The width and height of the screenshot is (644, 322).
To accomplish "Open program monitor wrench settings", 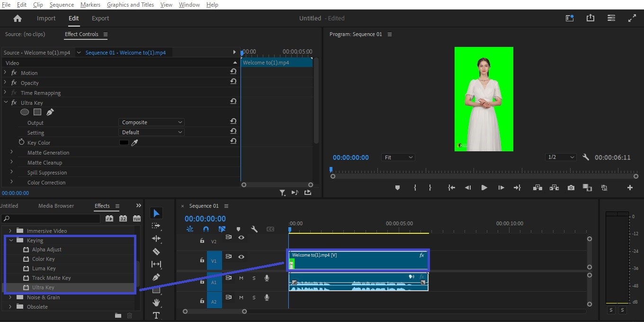I will point(586,157).
